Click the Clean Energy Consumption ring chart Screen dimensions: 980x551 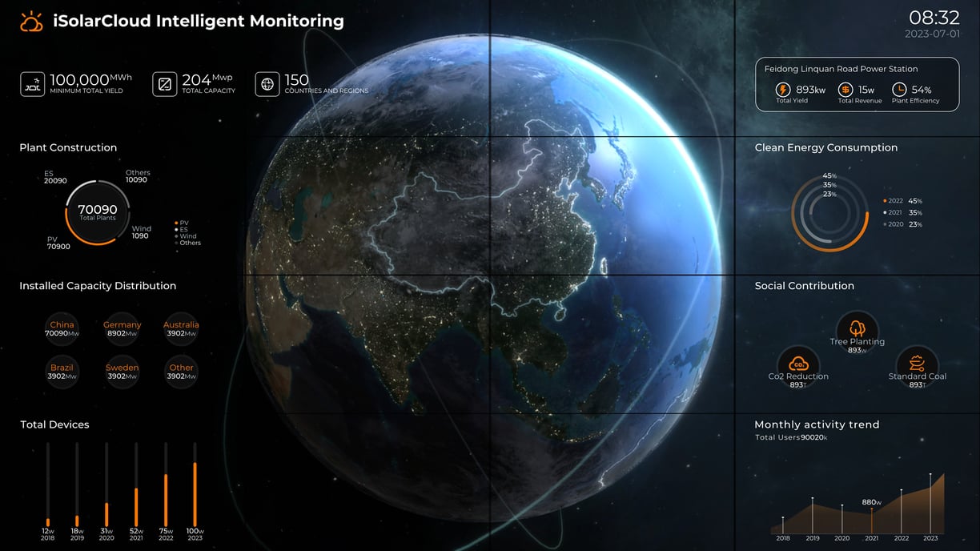click(x=830, y=213)
